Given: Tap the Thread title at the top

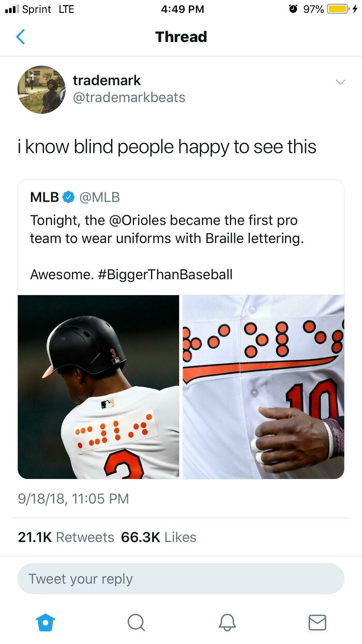Looking at the screenshot, I should tap(180, 37).
